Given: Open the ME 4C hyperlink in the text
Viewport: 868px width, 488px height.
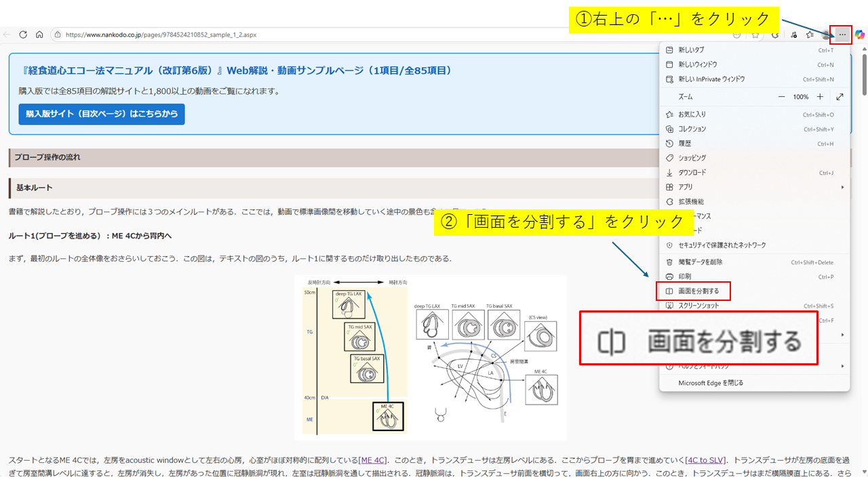Looking at the screenshot, I should (x=371, y=460).
